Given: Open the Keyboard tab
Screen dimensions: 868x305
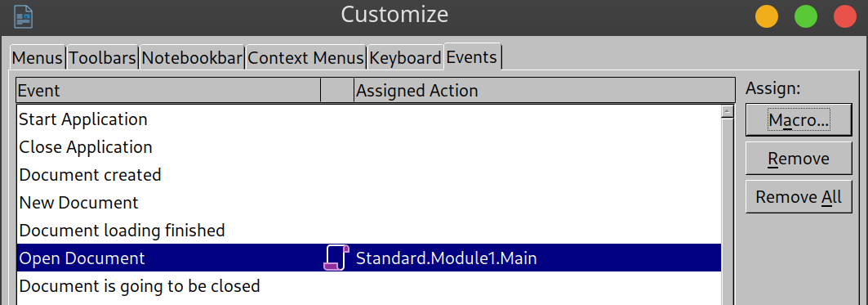Looking at the screenshot, I should [x=405, y=58].
